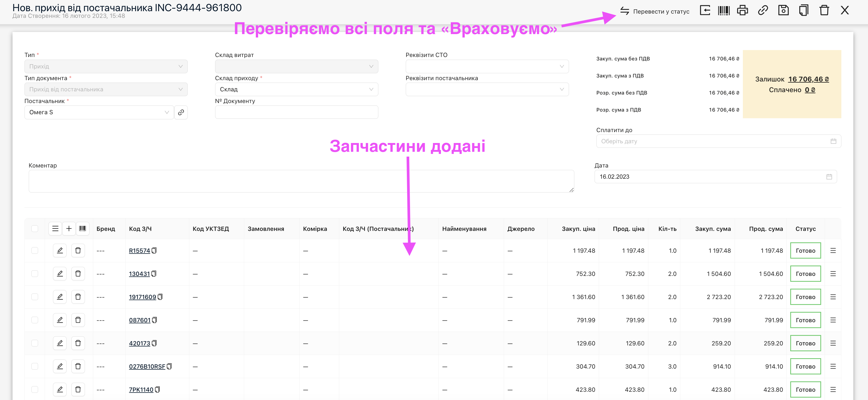The width and height of the screenshot is (868, 400).
Task: Click the copy document icon in header
Action: (804, 10)
